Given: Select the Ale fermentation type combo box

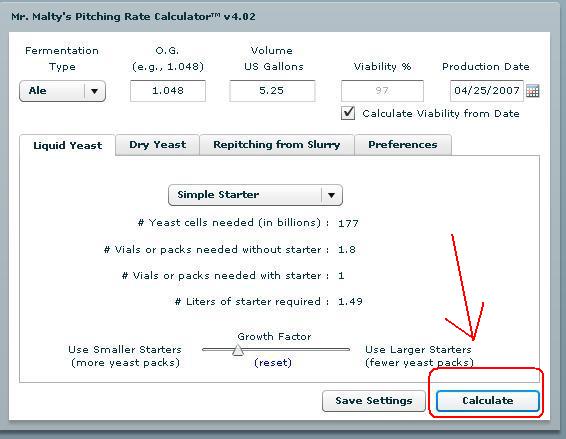Looking at the screenshot, I should click(62, 91).
